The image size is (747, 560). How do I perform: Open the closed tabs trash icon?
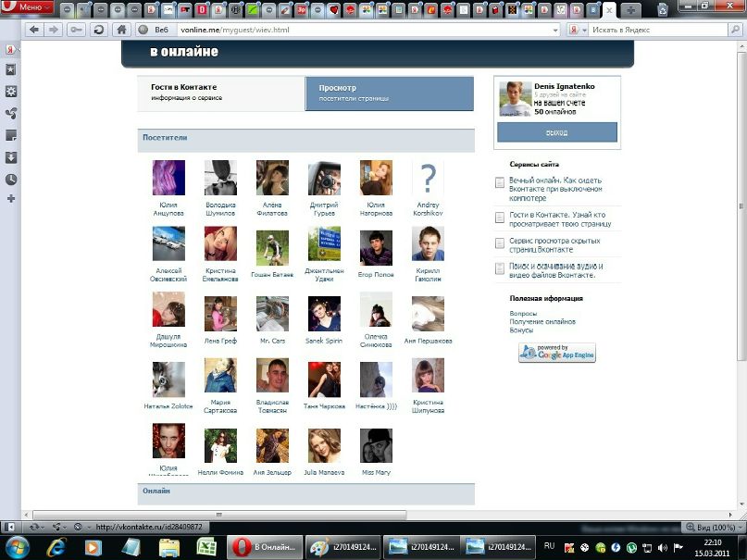(x=662, y=9)
